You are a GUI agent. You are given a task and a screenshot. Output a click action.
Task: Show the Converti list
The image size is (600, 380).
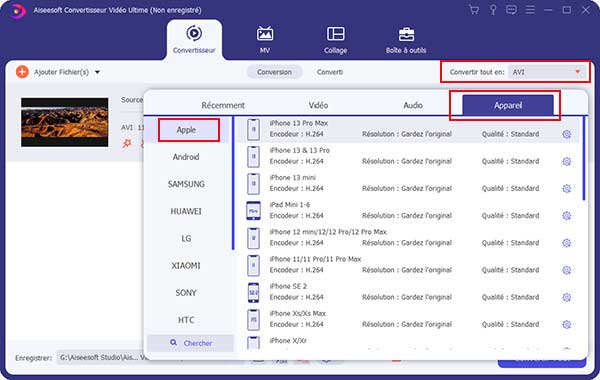pyautogui.click(x=329, y=72)
